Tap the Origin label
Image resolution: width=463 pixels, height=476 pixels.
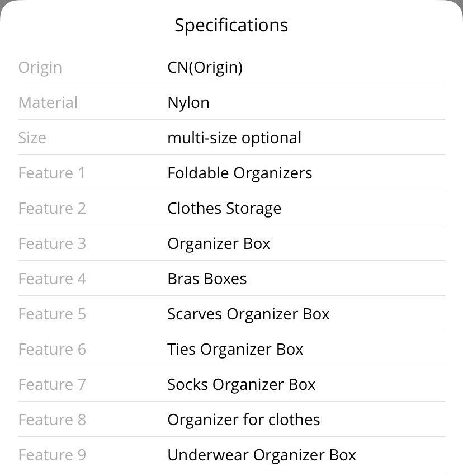(40, 67)
